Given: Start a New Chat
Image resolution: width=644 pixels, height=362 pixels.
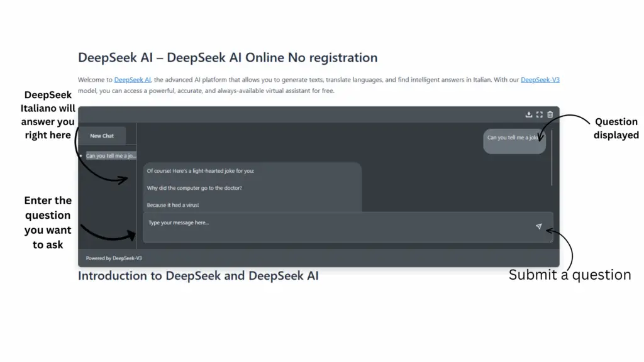Looking at the screenshot, I should [102, 136].
